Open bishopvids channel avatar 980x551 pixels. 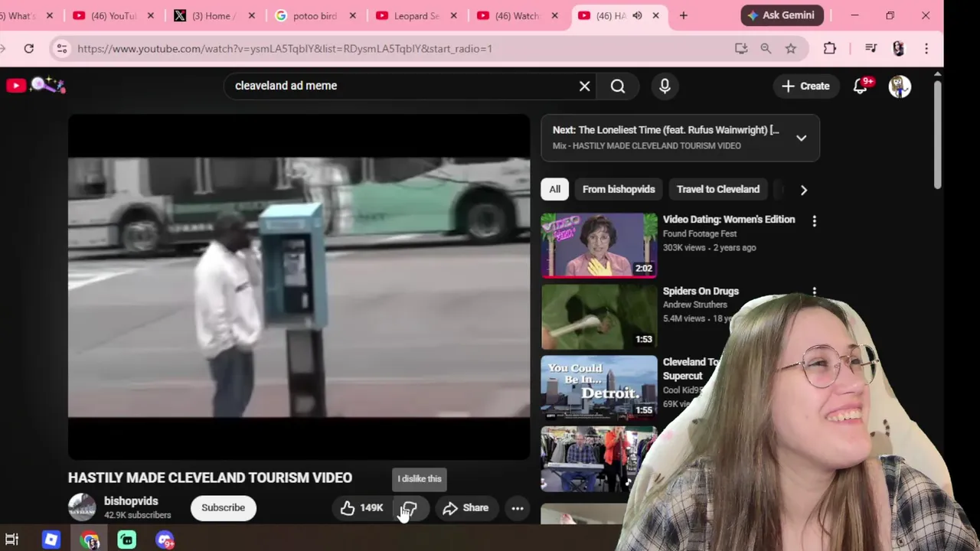coord(82,507)
